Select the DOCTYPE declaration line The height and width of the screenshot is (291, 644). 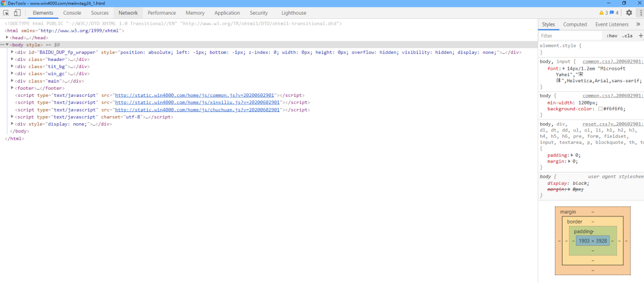[174, 24]
